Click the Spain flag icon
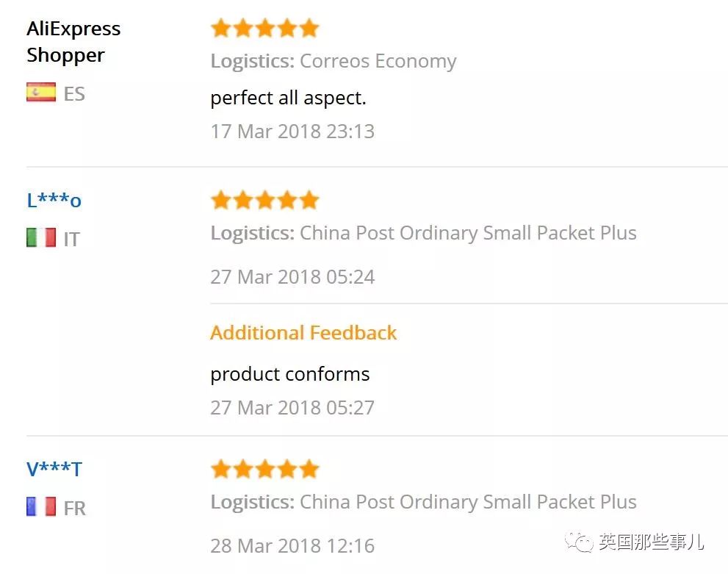728x574 pixels. (41, 92)
